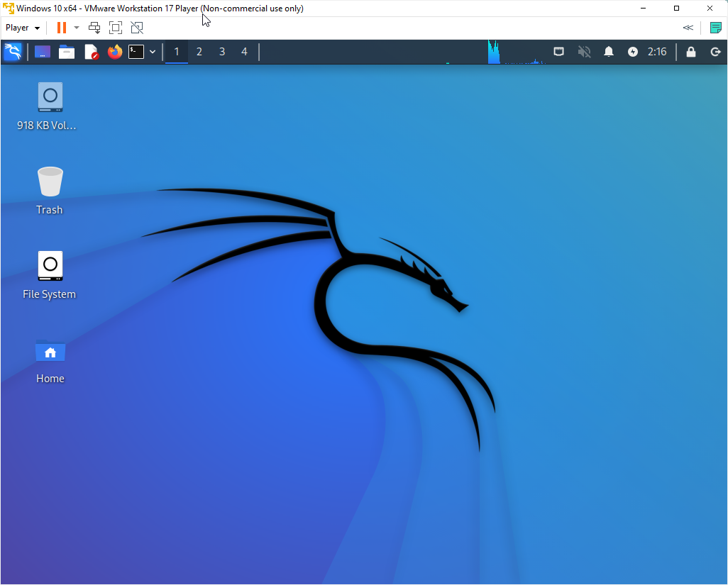The image size is (728, 585).
Task: Switch to workspace 4
Action: tap(244, 52)
